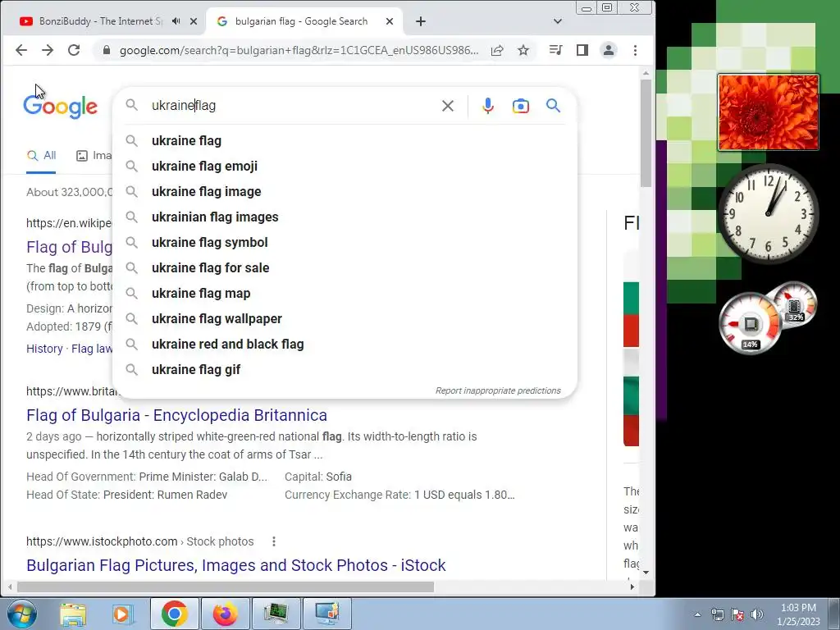Click the padlock site info icon
The height and width of the screenshot is (630, 840).
tap(107, 50)
